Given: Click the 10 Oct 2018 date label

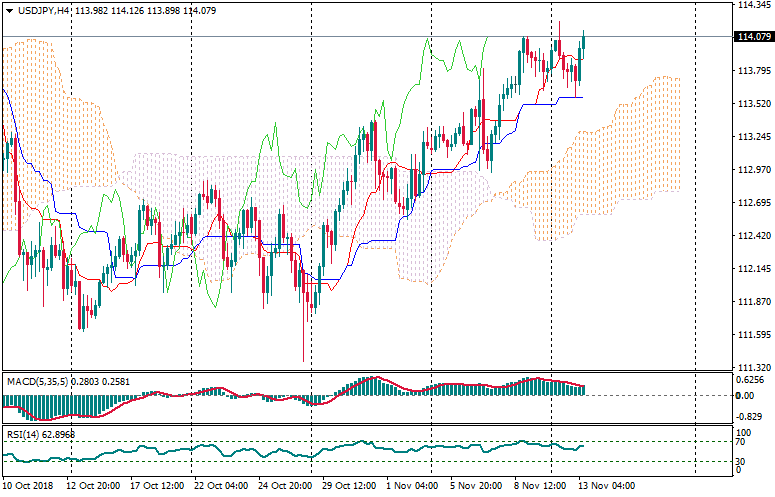Looking at the screenshot, I should click(30, 486).
